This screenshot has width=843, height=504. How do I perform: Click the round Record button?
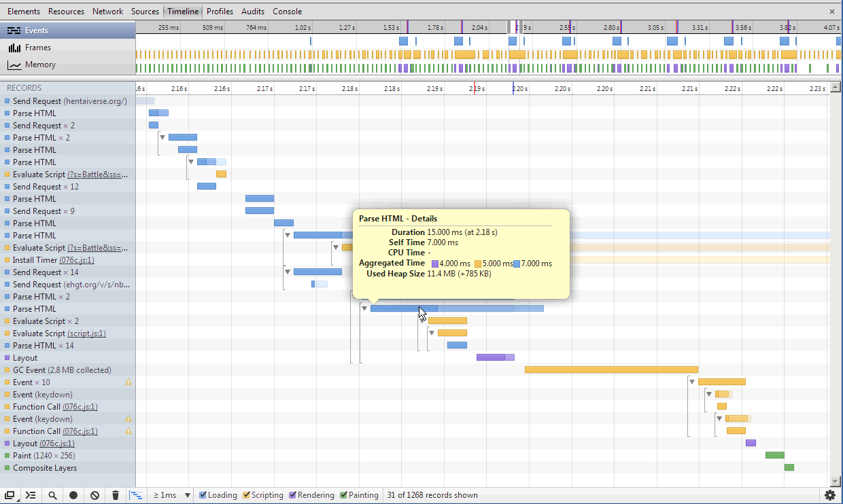pyautogui.click(x=73, y=495)
